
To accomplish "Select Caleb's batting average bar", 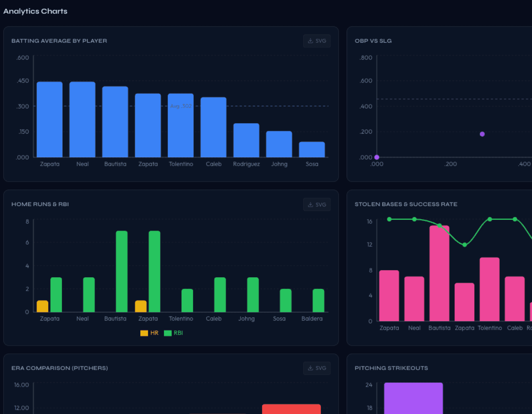I will [214, 127].
